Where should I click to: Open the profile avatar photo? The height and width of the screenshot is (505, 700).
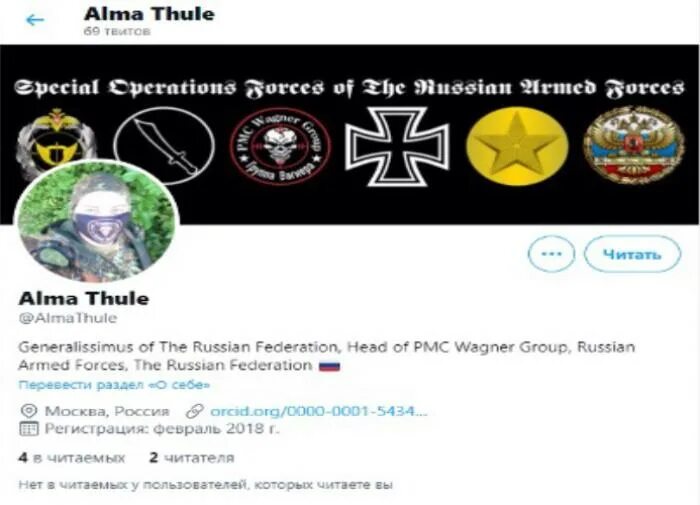pyautogui.click(x=97, y=222)
